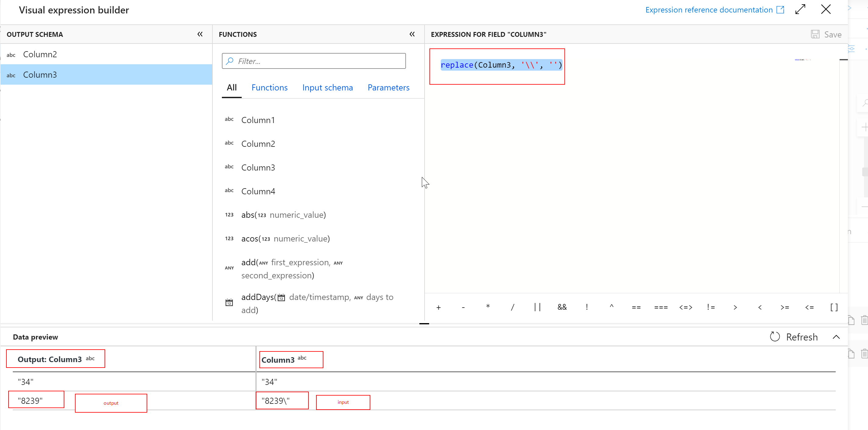Insert the == equality operator
The height and width of the screenshot is (430, 868).
pos(636,307)
